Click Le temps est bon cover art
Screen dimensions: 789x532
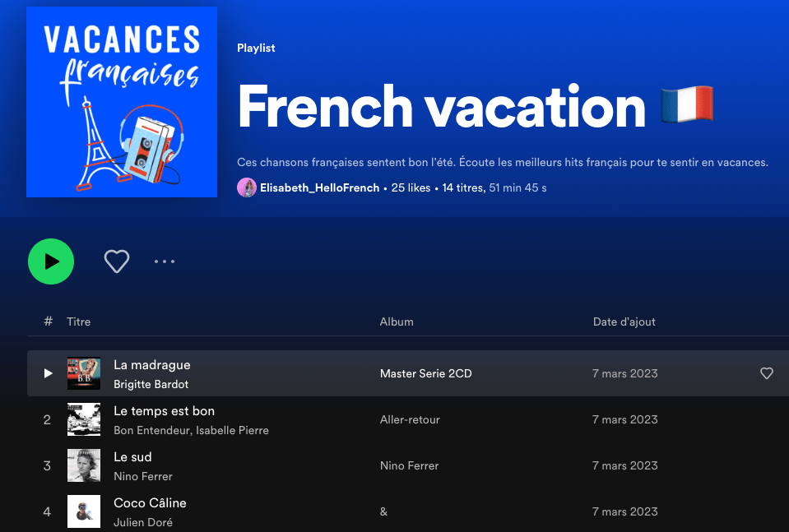tap(84, 419)
